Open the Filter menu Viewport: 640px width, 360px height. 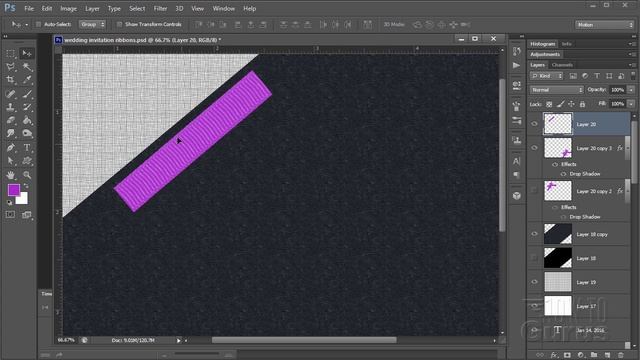160,8
